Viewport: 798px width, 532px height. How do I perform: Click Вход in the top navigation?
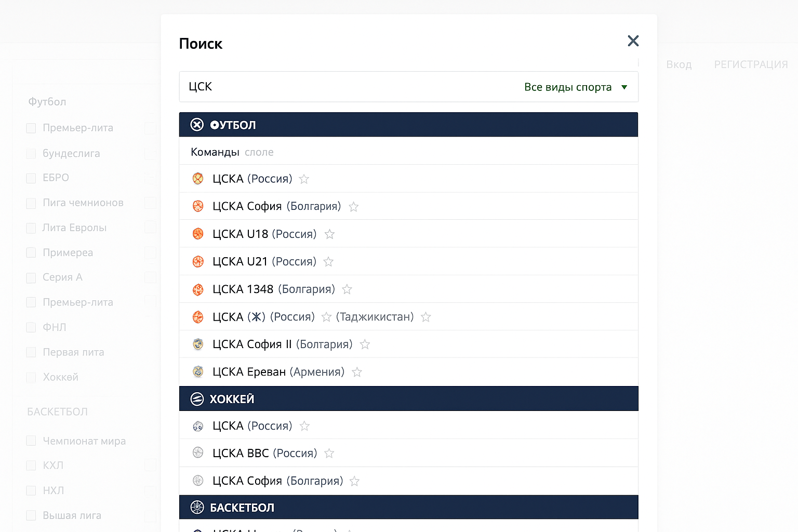pos(679,64)
